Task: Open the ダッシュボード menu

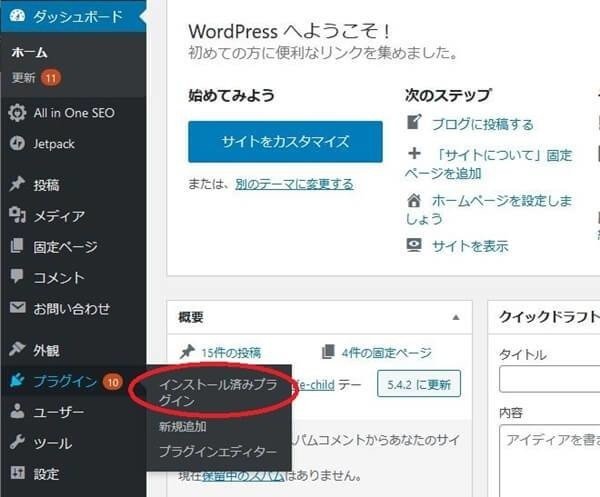Action: click(x=73, y=16)
